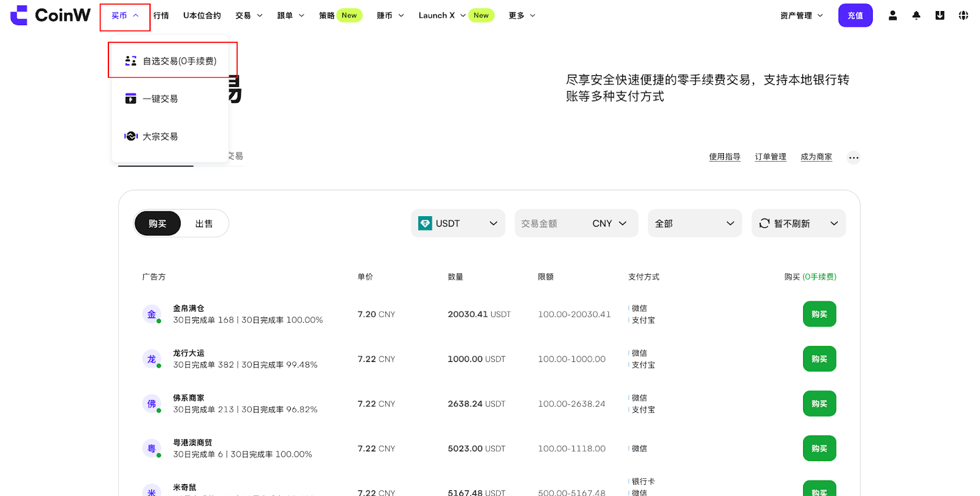Open the U本位合约 menu item
This screenshot has width=980, height=496.
(x=202, y=16)
